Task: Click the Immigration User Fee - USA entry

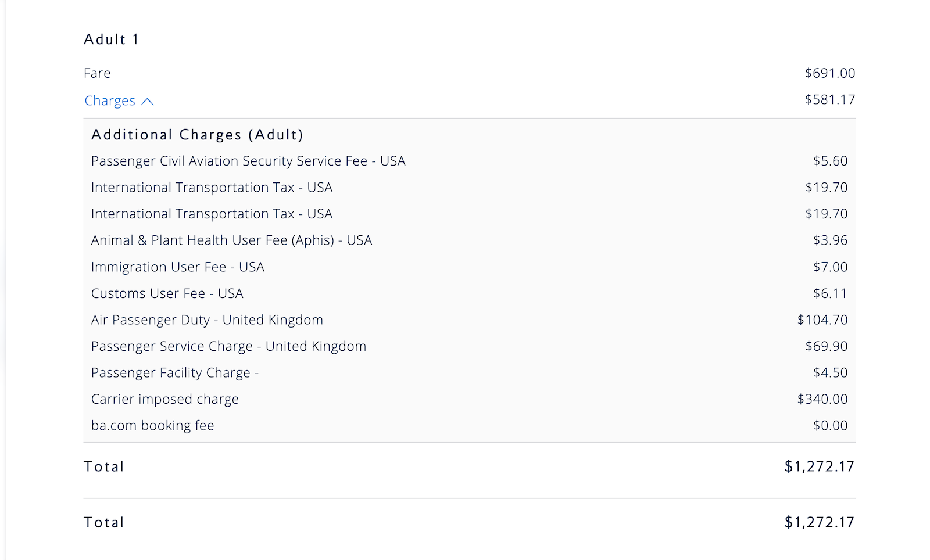Action: point(178,267)
